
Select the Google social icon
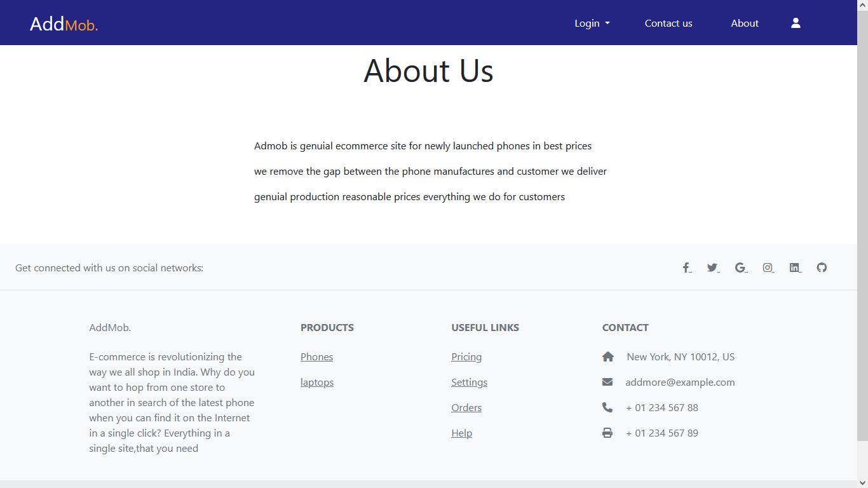coord(740,268)
